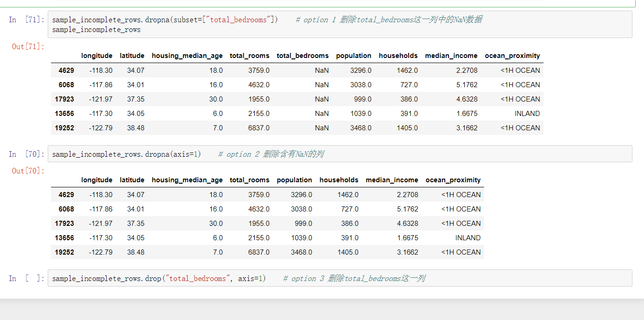Viewport: 644px width, 320px height.
Task: Click the ocean_proximity header in Out[71] table
Action: tap(512, 56)
